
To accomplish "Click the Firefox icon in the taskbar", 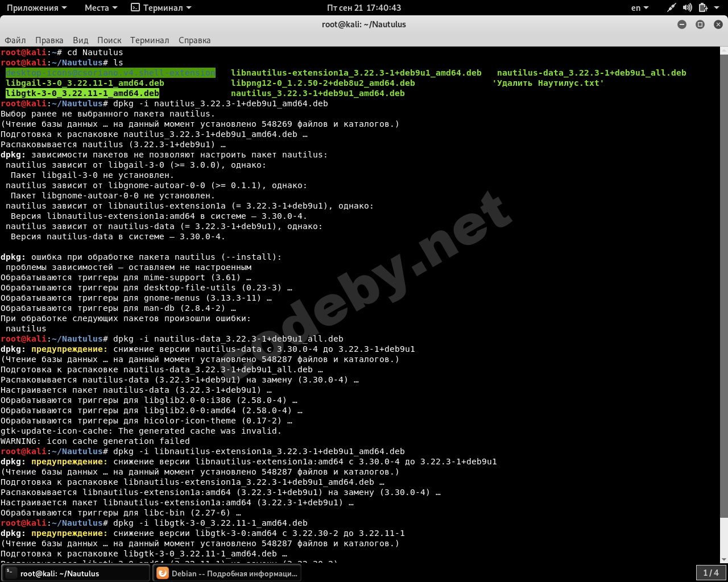I will (162, 573).
